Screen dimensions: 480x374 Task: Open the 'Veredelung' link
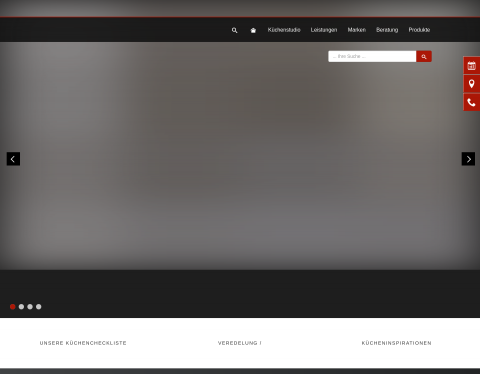(240, 343)
